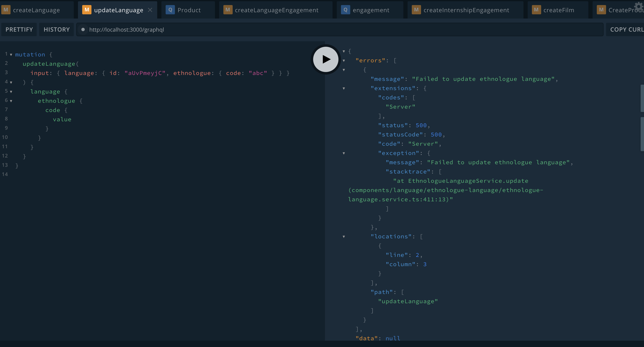Click the updateLanguage( field in editor

point(51,64)
